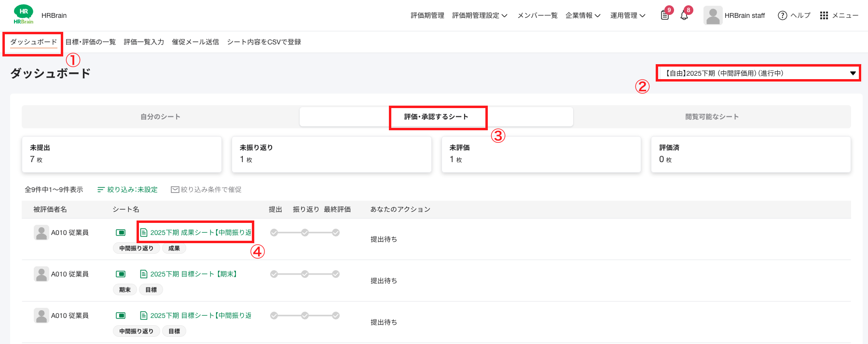868x344 pixels.
Task: Click ヘルプ link
Action: point(800,15)
